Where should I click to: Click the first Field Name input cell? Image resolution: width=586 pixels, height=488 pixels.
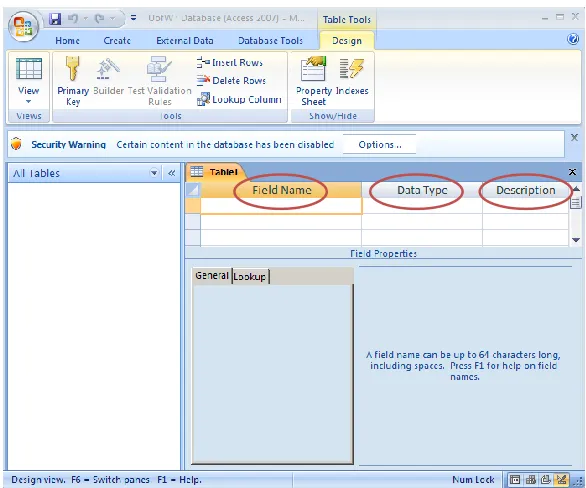pos(281,206)
